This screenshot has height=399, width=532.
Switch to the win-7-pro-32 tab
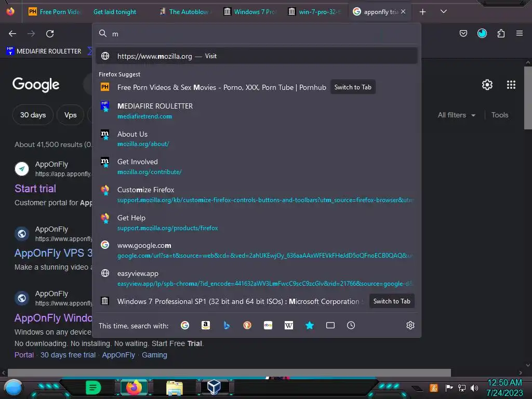[315, 12]
